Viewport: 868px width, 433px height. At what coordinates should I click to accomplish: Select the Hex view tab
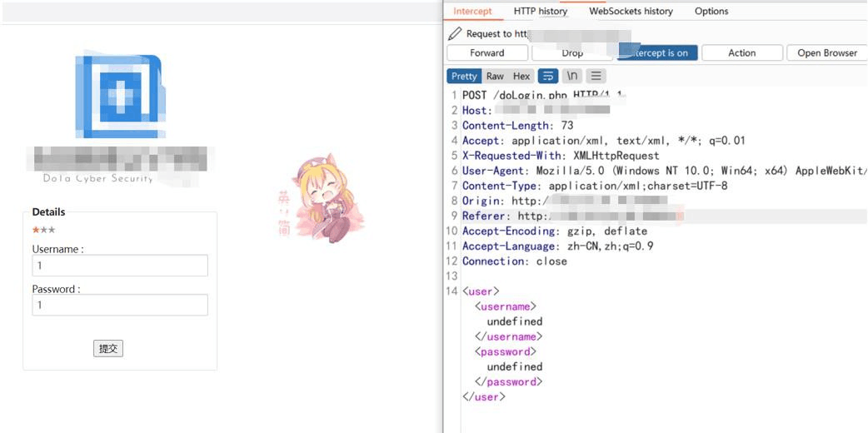pyautogui.click(x=521, y=76)
